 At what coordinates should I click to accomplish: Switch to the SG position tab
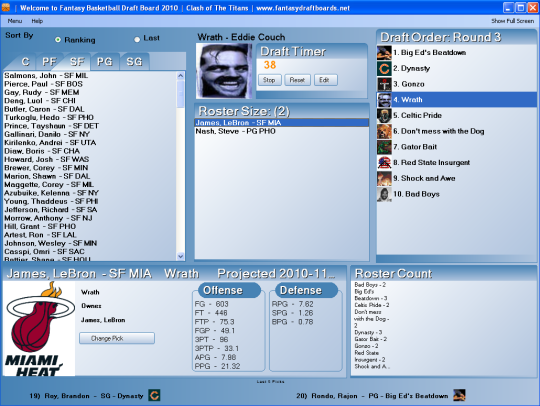(x=134, y=62)
